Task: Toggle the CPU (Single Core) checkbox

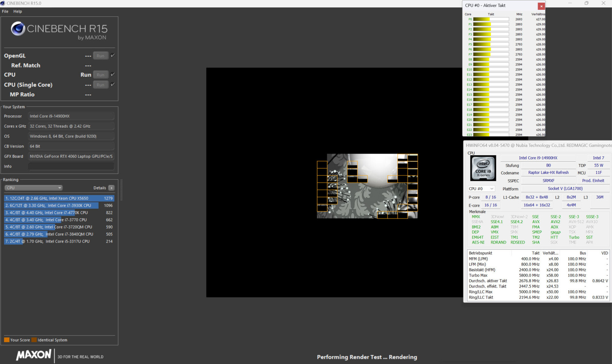Action: point(113,84)
